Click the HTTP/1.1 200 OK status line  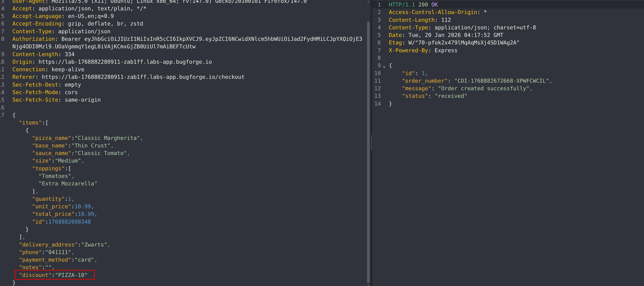pyautogui.click(x=413, y=5)
